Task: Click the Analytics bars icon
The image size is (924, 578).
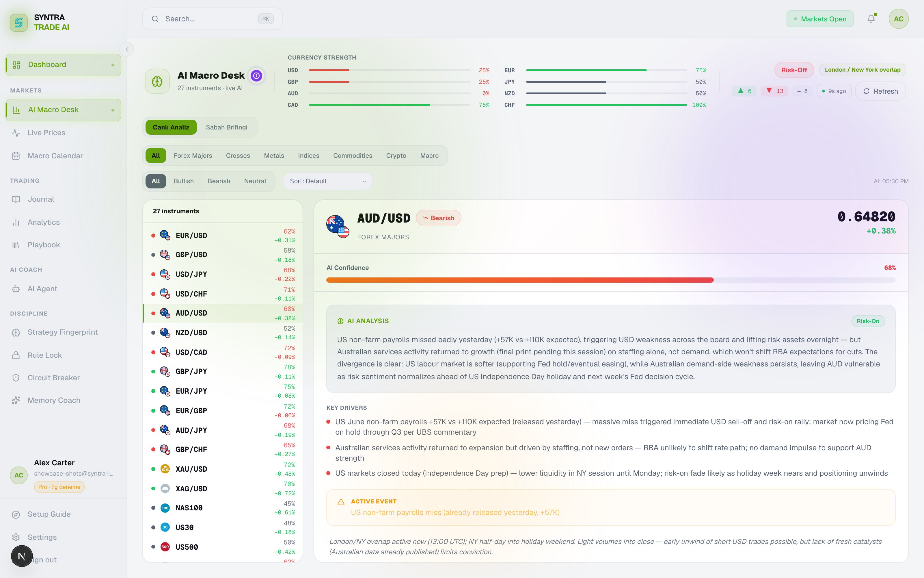Action: click(x=16, y=223)
